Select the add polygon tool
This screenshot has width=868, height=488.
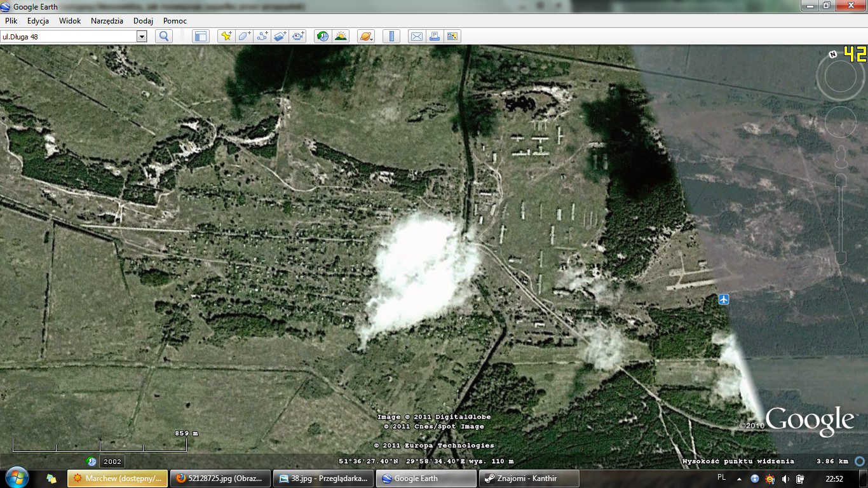click(x=245, y=36)
